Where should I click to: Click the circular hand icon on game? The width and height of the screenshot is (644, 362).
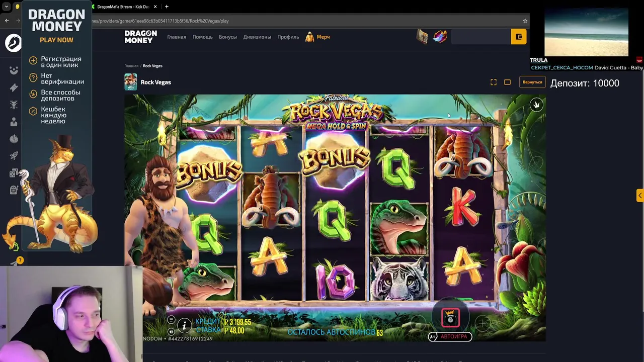point(536,105)
